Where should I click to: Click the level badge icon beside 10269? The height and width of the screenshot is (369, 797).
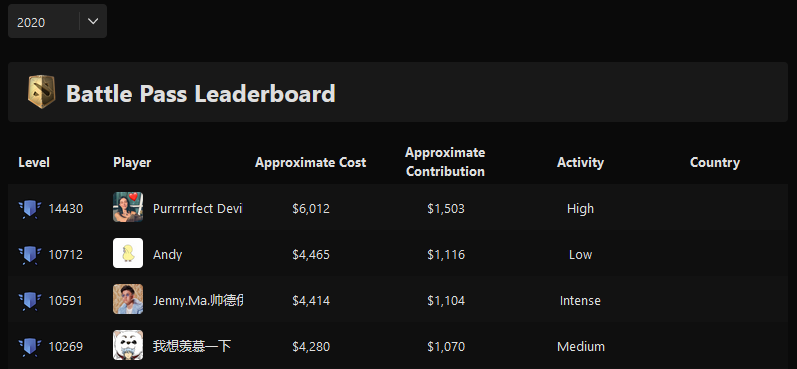pos(29,347)
